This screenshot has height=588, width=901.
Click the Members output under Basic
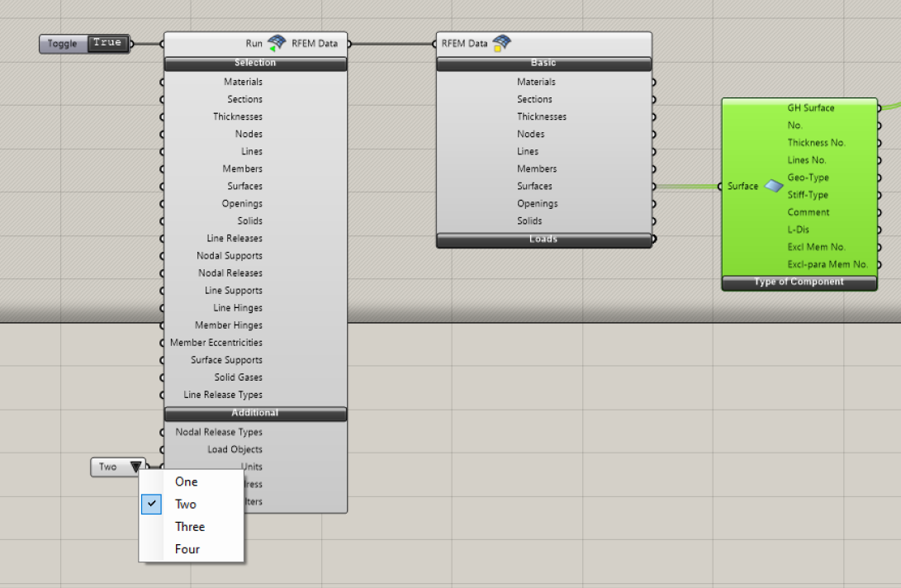tap(537, 169)
